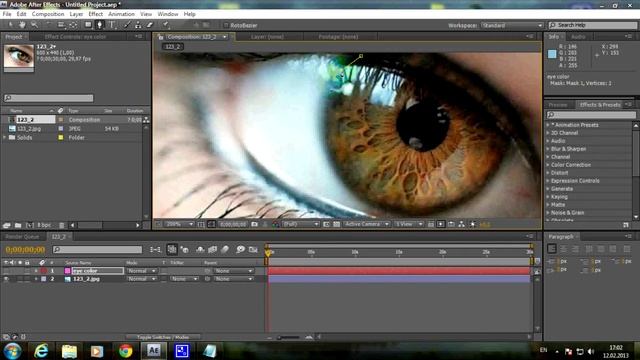Open the Active Camera dropdown
Screen dimensions: 640x360
[x=366, y=224]
